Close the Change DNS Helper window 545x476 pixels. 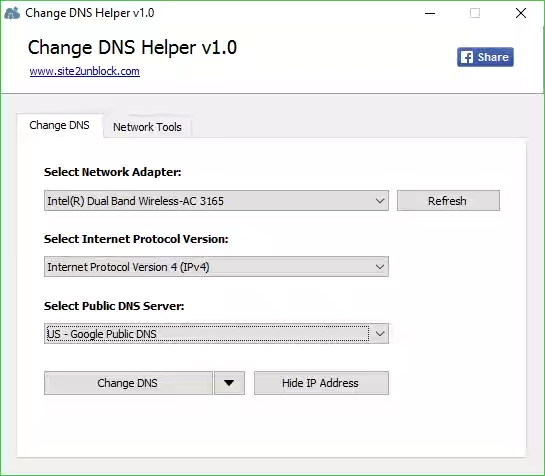tap(521, 13)
